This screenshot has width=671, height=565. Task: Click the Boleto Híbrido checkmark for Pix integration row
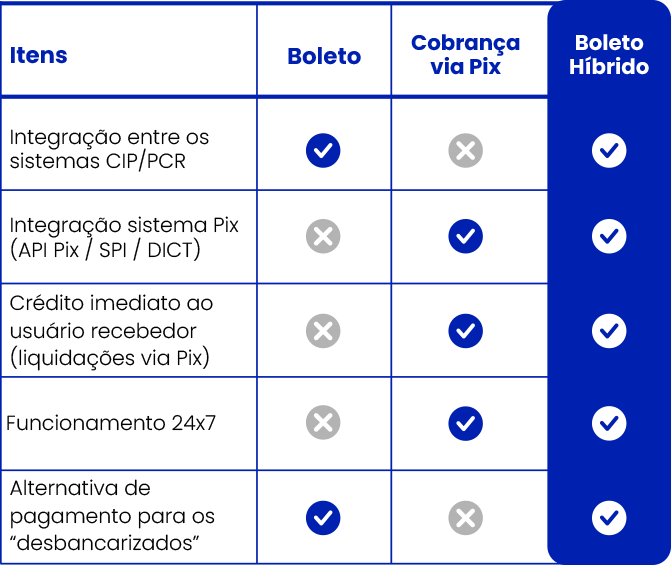(609, 236)
